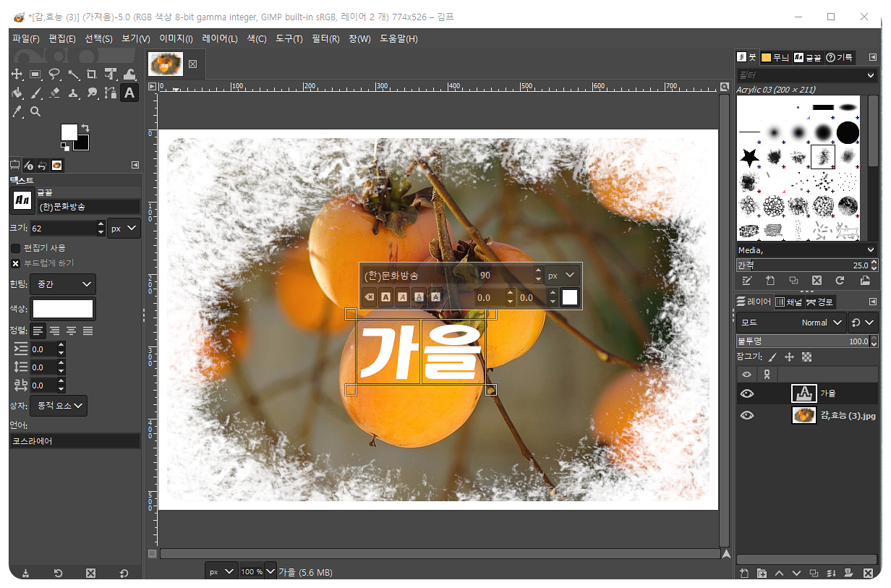Enable the 편집기 사용 checkbox
891x588 pixels.
tap(16, 248)
